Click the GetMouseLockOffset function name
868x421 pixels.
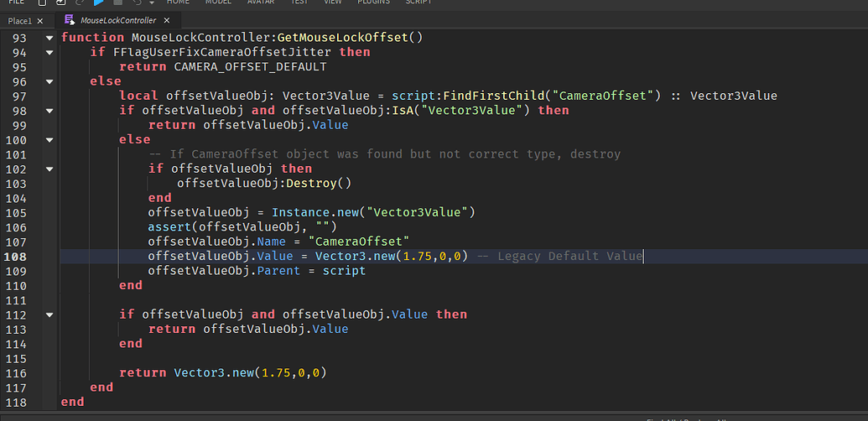[x=343, y=38]
